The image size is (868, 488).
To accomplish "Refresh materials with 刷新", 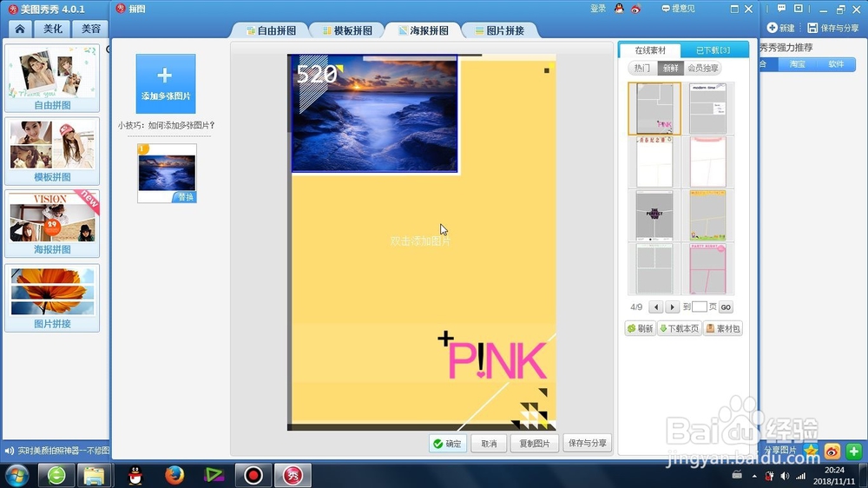I will pyautogui.click(x=640, y=328).
